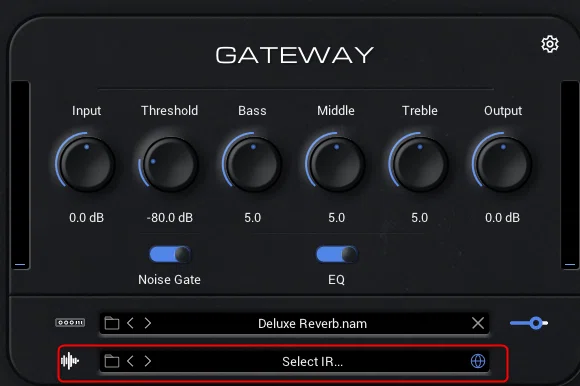Viewport: 580px width, 386px height.
Task: Click the Input knob
Action: pyautogui.click(x=87, y=164)
